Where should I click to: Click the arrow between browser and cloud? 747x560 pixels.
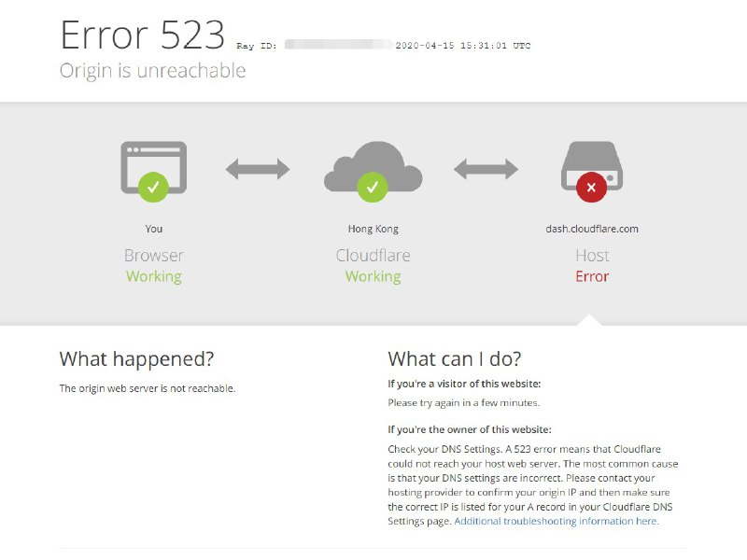(258, 169)
